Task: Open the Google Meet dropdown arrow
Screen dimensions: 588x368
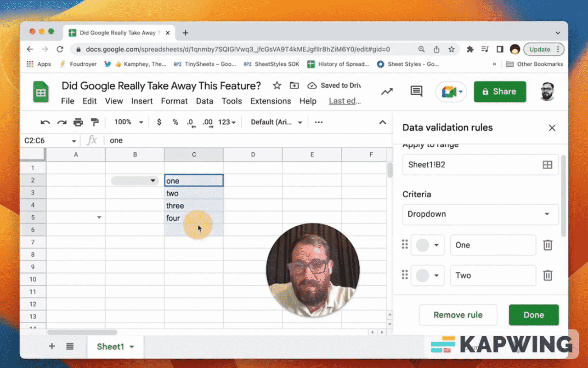Action: (x=460, y=92)
